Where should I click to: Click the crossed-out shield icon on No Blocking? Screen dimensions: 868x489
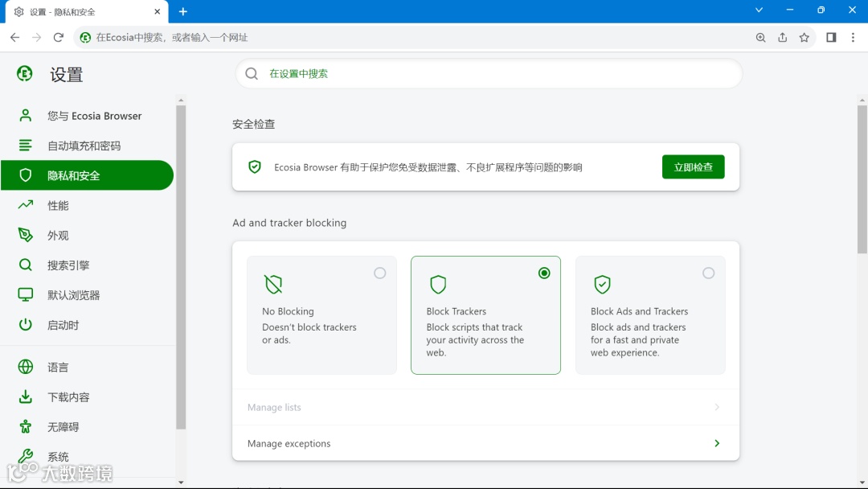coord(273,284)
